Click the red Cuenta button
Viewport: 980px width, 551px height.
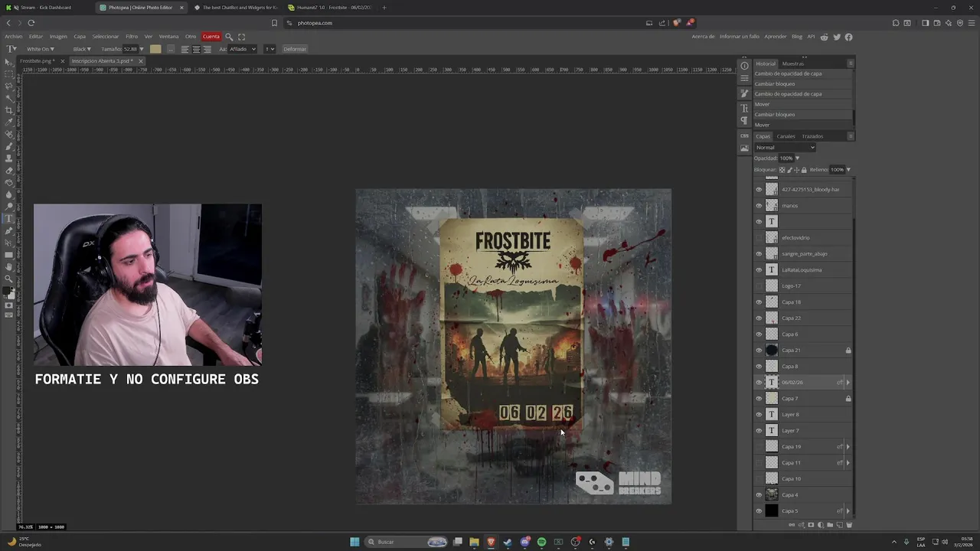[211, 37]
